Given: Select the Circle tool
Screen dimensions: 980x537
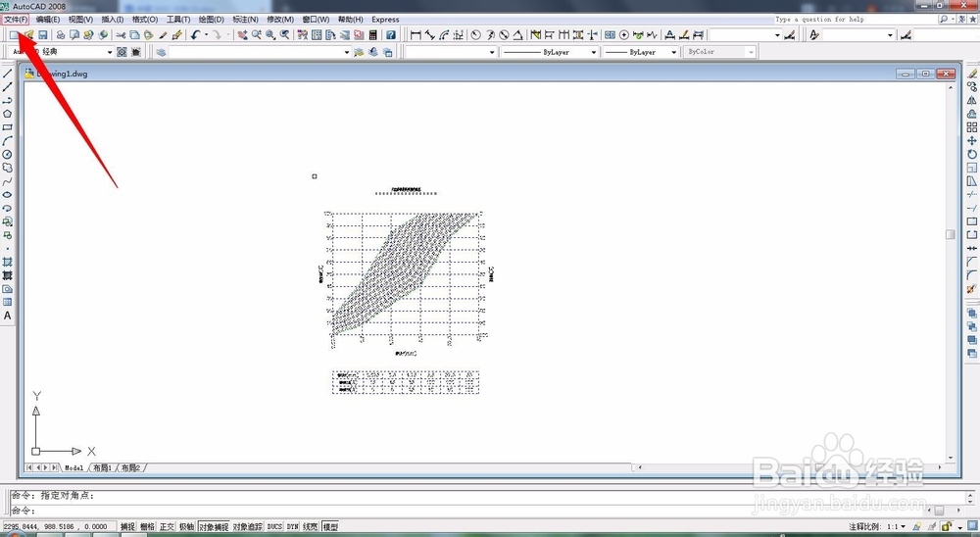Looking at the screenshot, I should (x=8, y=155).
